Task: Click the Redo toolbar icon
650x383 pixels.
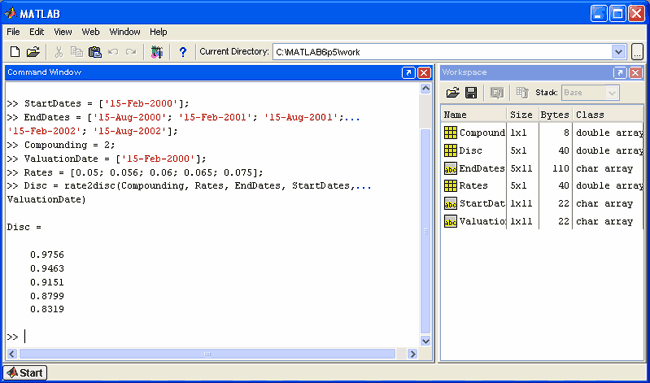Action: (x=131, y=52)
